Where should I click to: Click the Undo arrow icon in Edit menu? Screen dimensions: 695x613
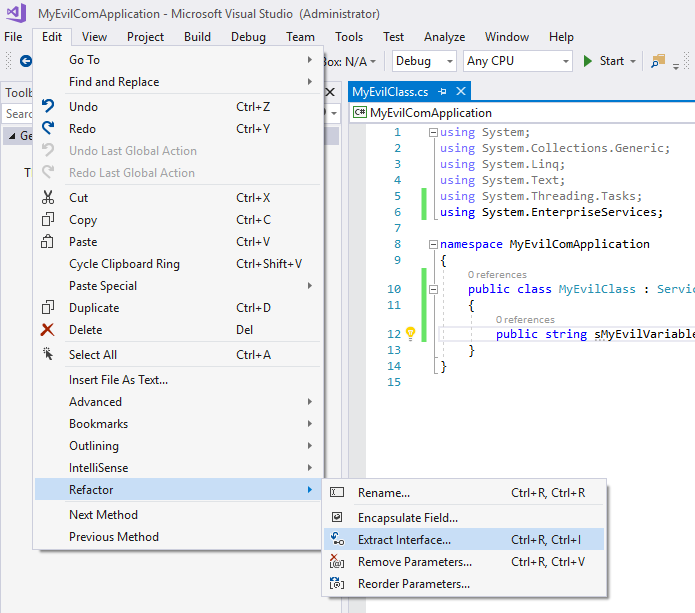(48, 106)
